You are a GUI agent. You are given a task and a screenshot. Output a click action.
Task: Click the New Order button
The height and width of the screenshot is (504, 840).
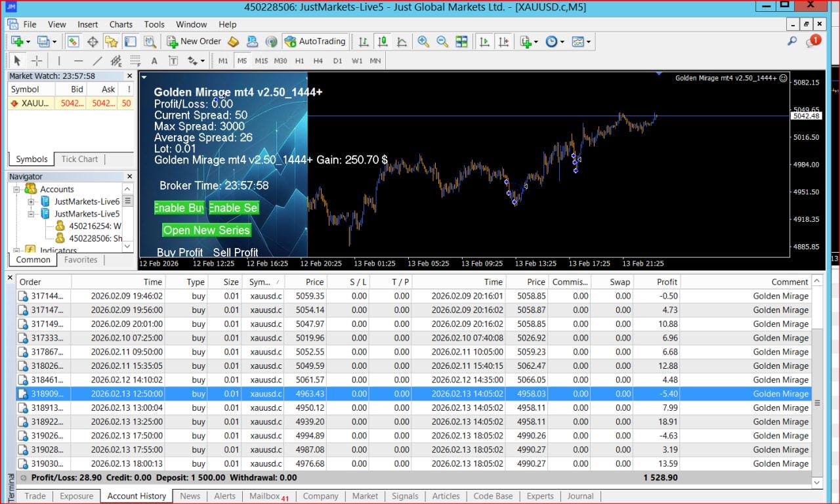(x=194, y=41)
